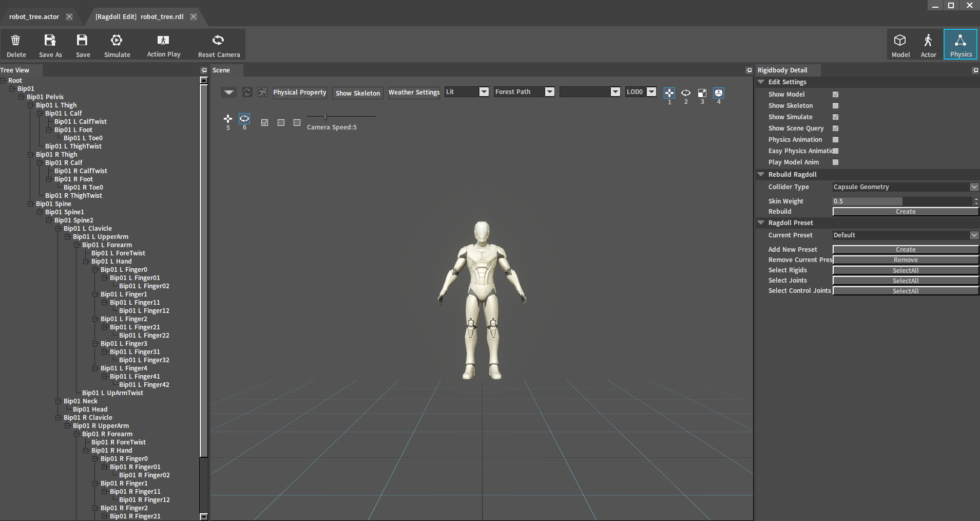Select the scale gizmo icon numbered 3
The image size is (980, 521).
[x=702, y=93]
